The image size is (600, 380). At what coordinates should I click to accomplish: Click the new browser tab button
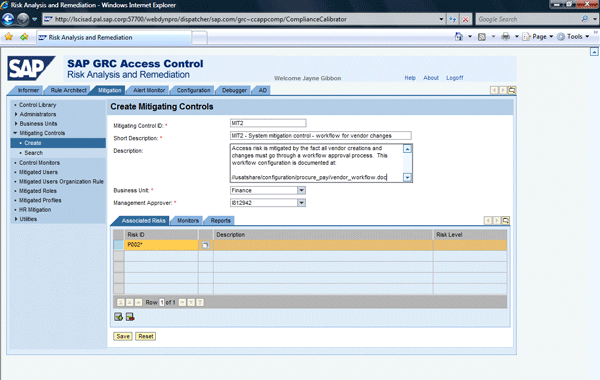(199, 38)
